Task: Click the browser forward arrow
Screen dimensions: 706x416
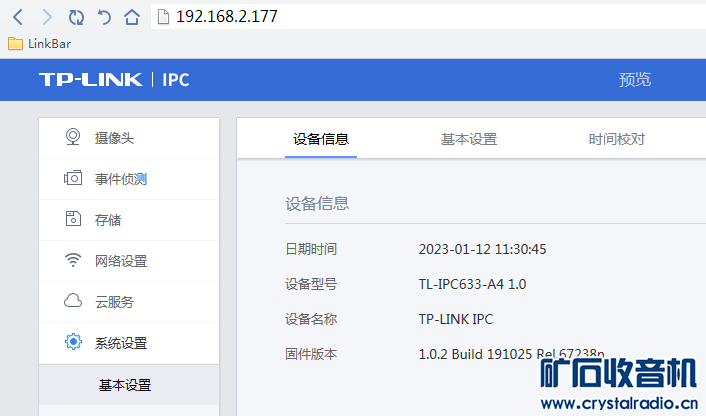Action: click(47, 17)
